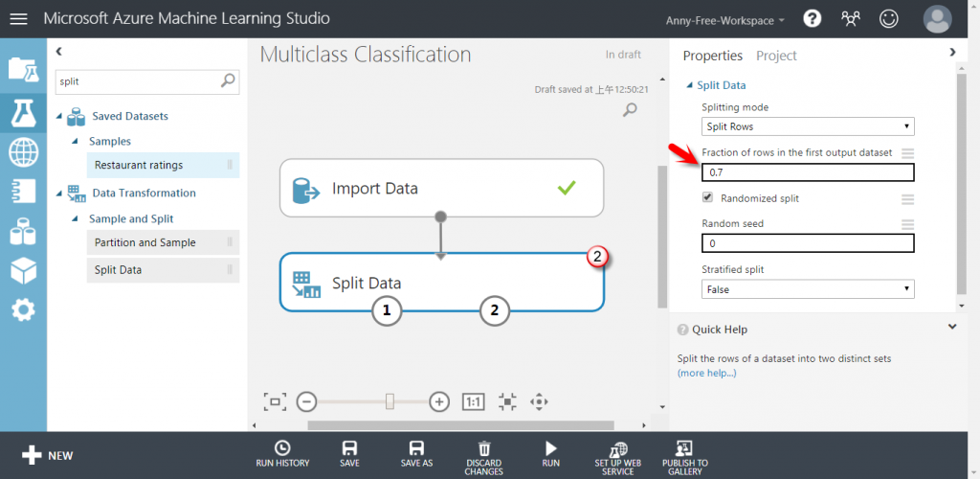Click the module search magnifier icon
Viewport: 980px width, 479px height.
tap(229, 80)
